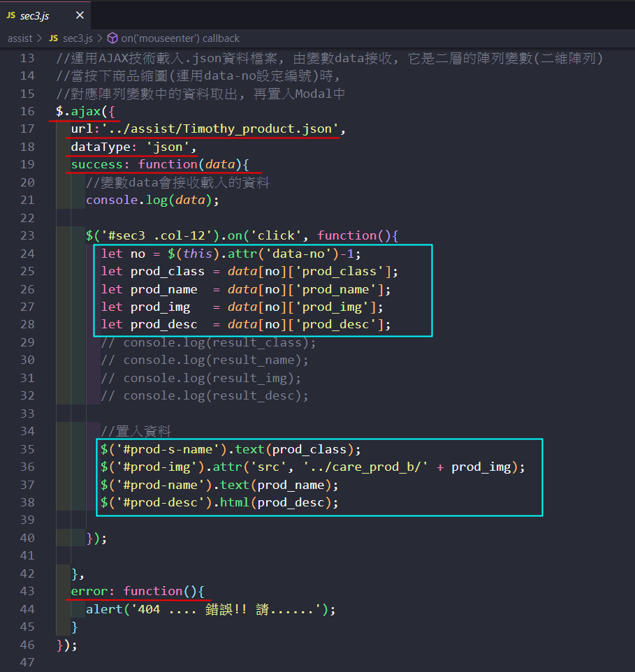635x672 pixels.
Task: Close the sec3.js editor tab
Action: (80, 15)
